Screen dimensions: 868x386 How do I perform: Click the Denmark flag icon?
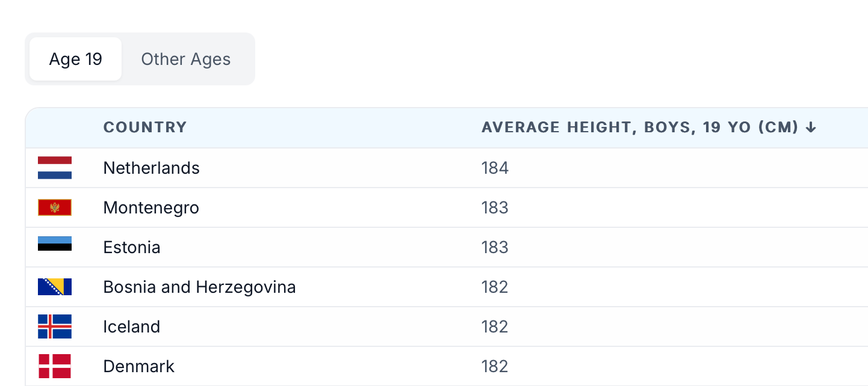55,366
